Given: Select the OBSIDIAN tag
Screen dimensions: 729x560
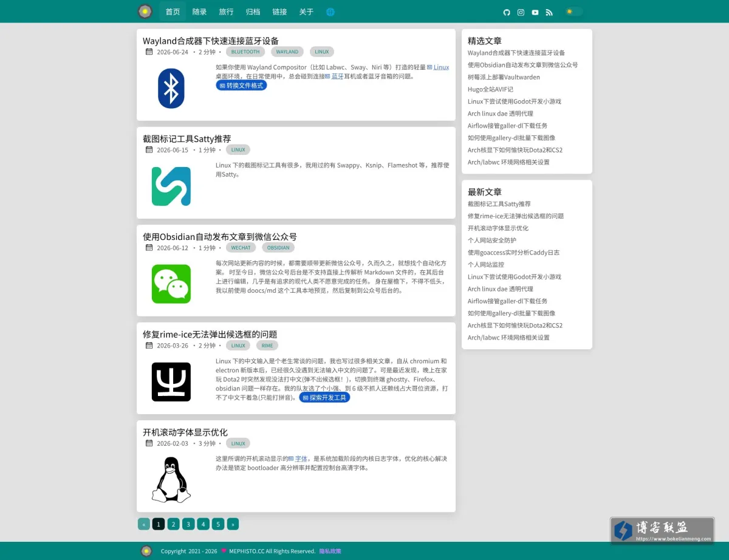Looking at the screenshot, I should click(x=278, y=248).
